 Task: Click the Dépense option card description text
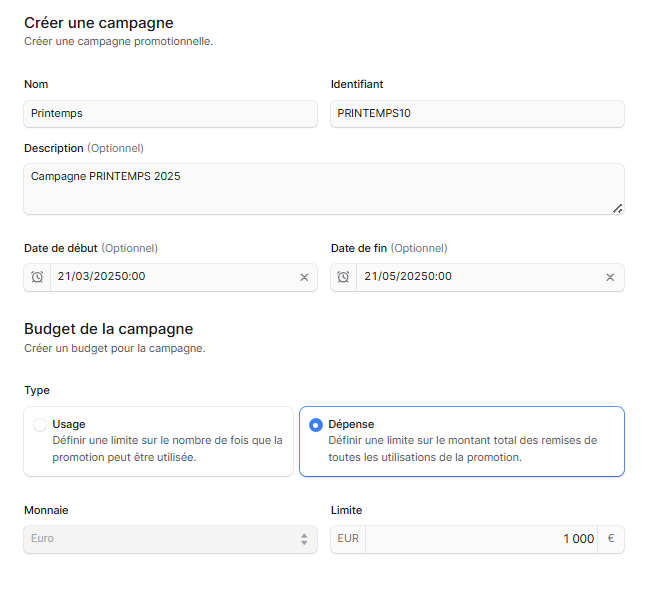(x=463, y=449)
